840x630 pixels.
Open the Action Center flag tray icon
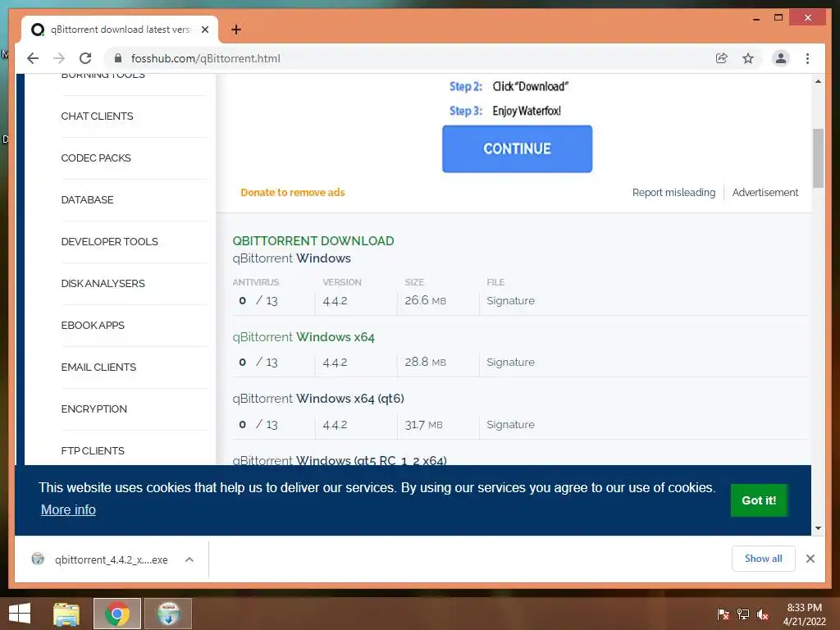724,614
